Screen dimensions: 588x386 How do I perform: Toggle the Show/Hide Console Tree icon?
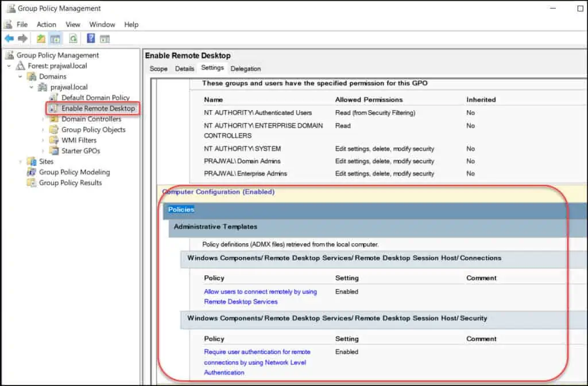tap(55, 38)
